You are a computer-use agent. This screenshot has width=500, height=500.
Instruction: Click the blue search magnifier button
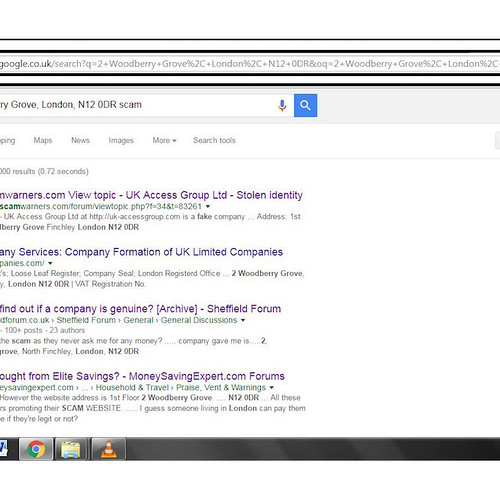coord(305,105)
